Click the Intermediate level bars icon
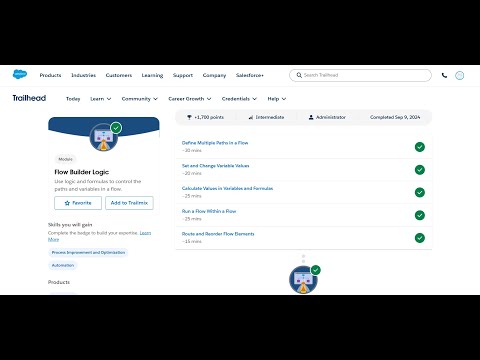The height and width of the screenshot is (360, 480). [x=251, y=117]
